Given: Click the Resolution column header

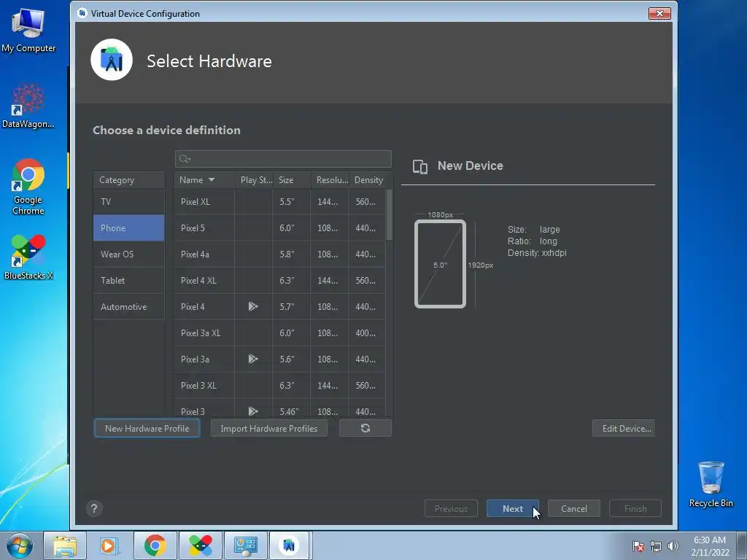Looking at the screenshot, I should 330,179.
